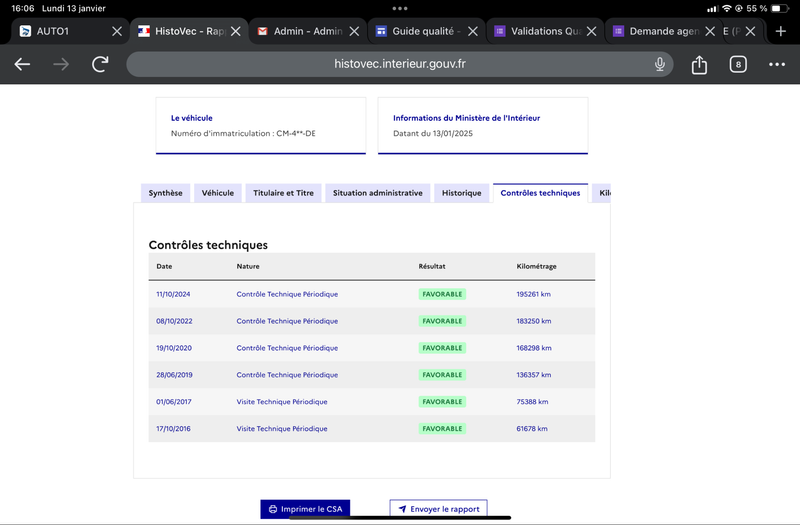Open a new tab with plus icon
This screenshot has height=525, width=800.
pos(781,31)
